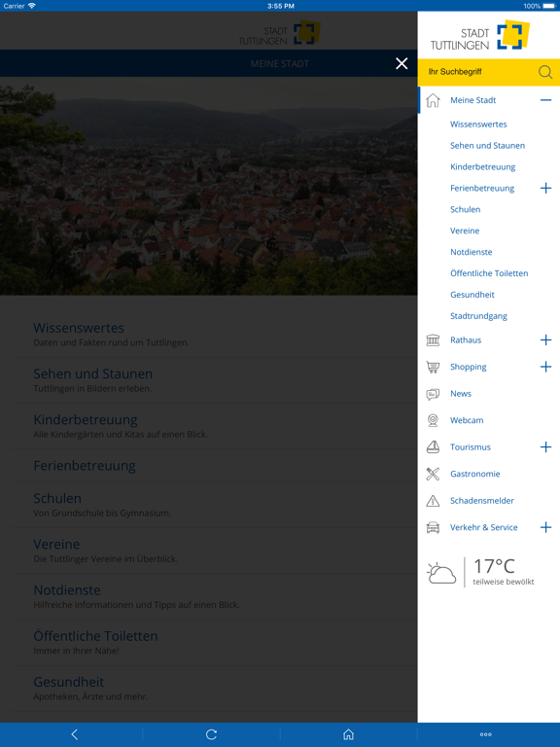
Task: Collapse the Meine Stadt section
Action: [545, 100]
